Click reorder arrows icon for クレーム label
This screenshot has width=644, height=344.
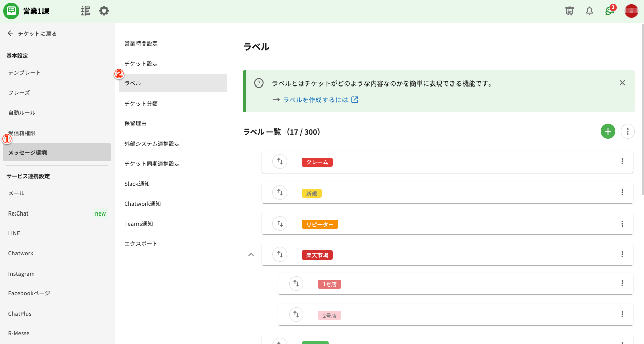(280, 162)
